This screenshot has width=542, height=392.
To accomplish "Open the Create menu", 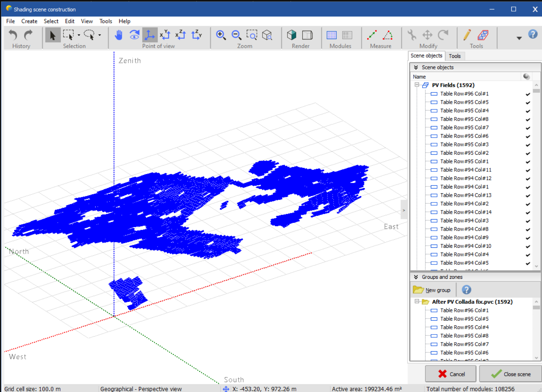I will coord(29,21).
